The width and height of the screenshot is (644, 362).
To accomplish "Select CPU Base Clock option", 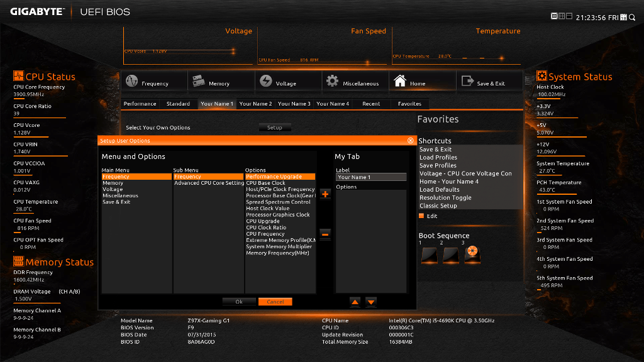I will pos(280,183).
